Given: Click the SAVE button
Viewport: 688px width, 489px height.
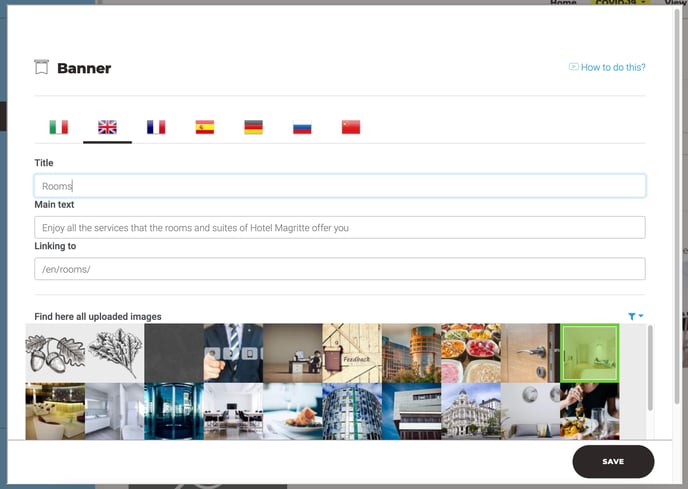Looking at the screenshot, I should (x=613, y=462).
